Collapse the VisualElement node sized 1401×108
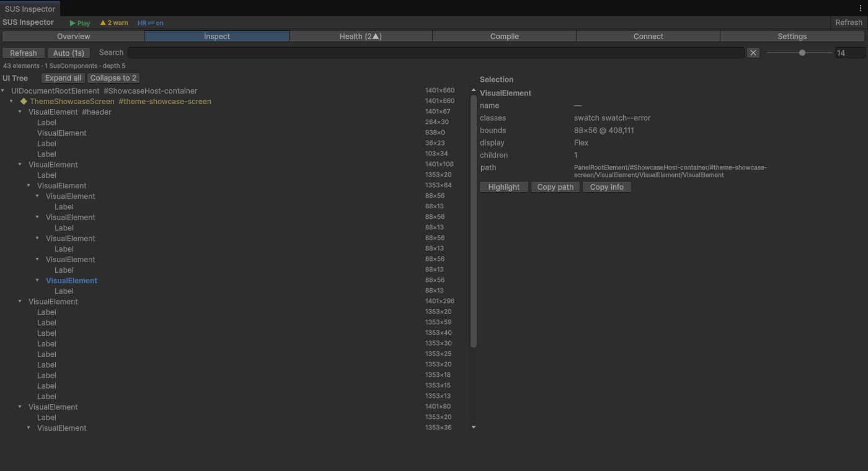The image size is (868, 471). coord(20,164)
